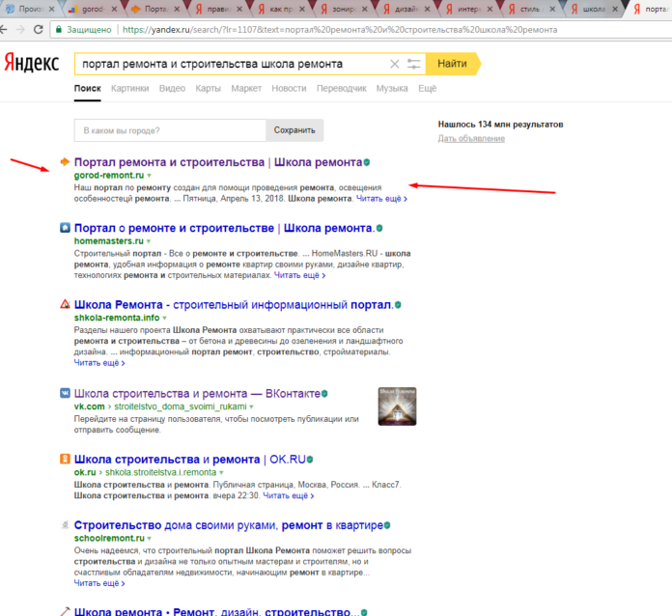Click the secure lock icon in address bar
Screen dimensions: 672x616
tap(59, 30)
